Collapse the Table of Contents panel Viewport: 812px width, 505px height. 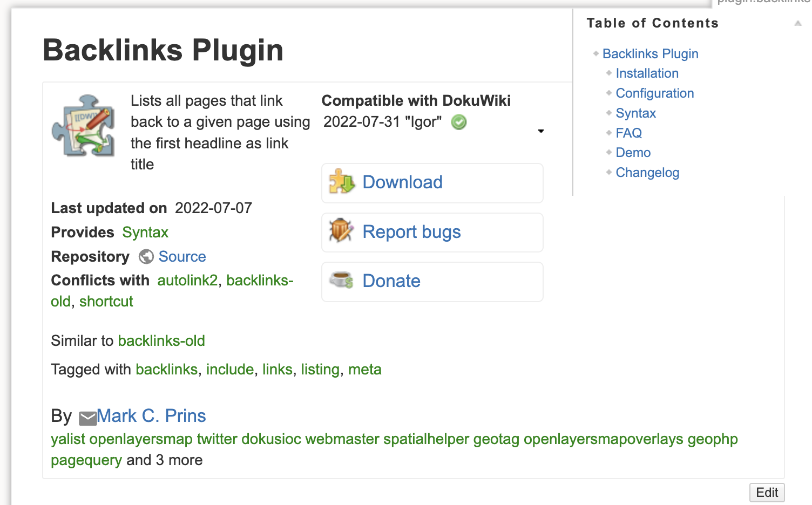[797, 23]
